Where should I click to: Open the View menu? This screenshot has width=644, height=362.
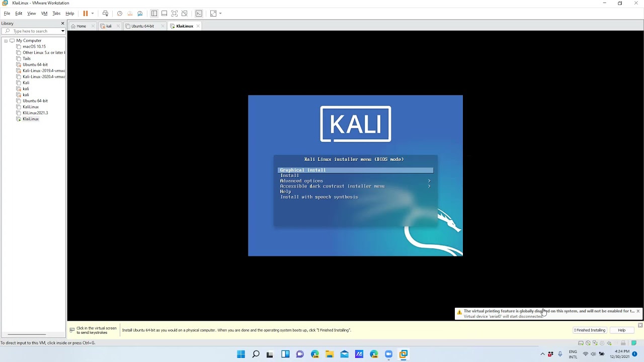[32, 13]
